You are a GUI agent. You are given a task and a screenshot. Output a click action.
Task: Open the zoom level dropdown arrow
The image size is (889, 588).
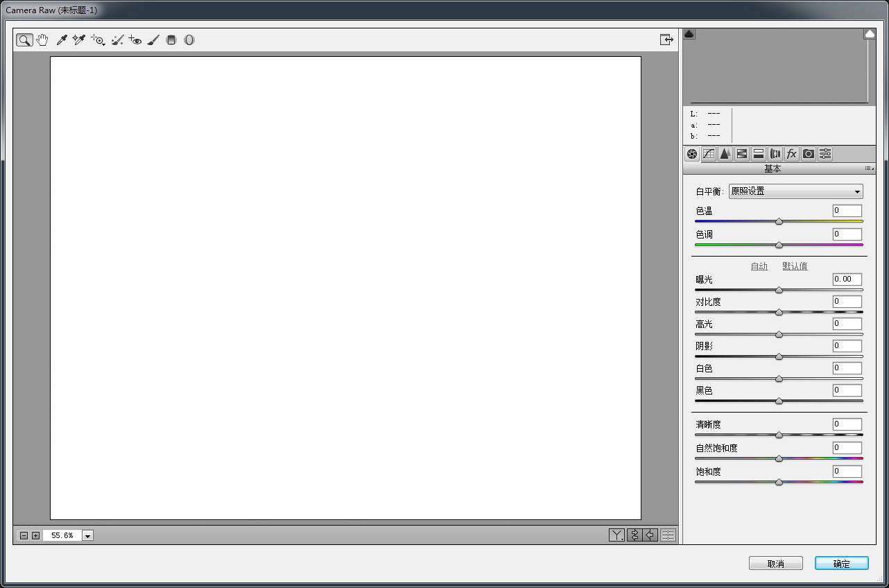88,535
